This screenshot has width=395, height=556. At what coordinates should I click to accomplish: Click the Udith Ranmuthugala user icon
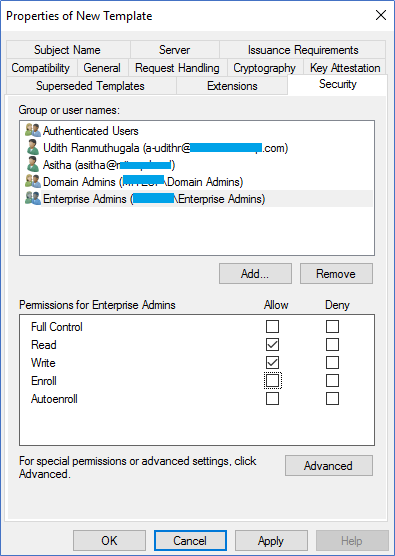[x=33, y=148]
